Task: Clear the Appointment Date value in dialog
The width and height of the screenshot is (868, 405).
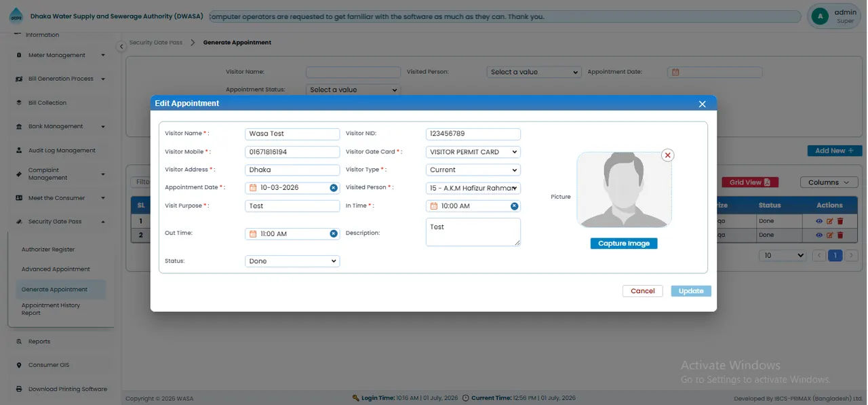Action: 334,188
